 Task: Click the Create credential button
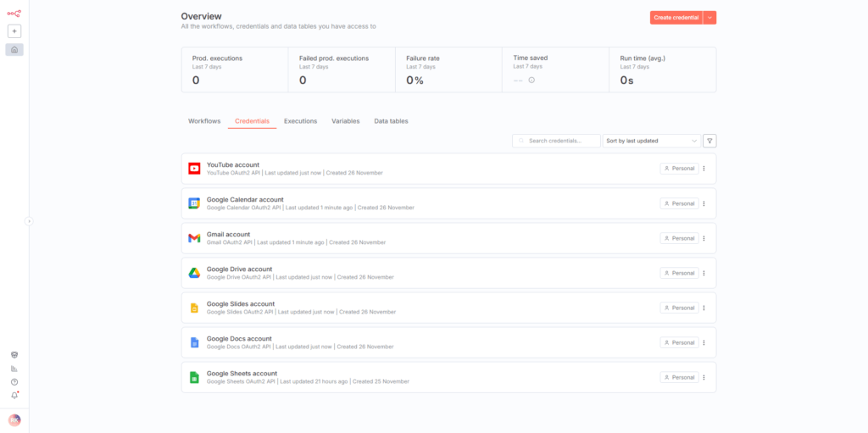click(676, 17)
